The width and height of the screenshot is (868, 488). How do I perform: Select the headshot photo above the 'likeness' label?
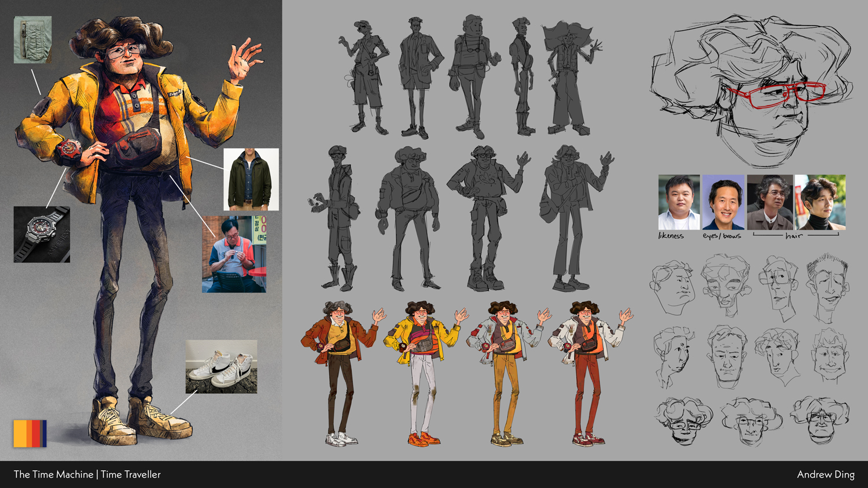tap(679, 202)
